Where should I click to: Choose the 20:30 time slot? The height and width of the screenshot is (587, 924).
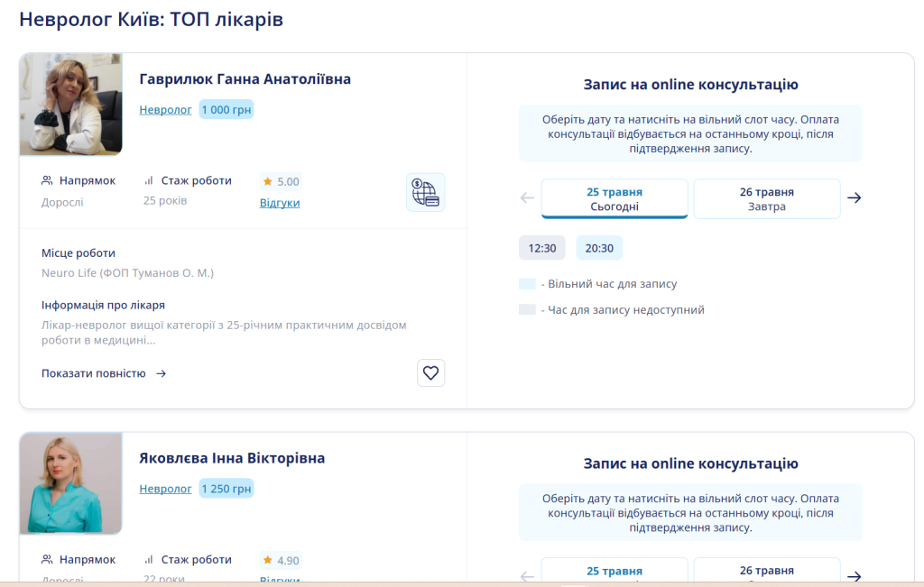tap(599, 248)
